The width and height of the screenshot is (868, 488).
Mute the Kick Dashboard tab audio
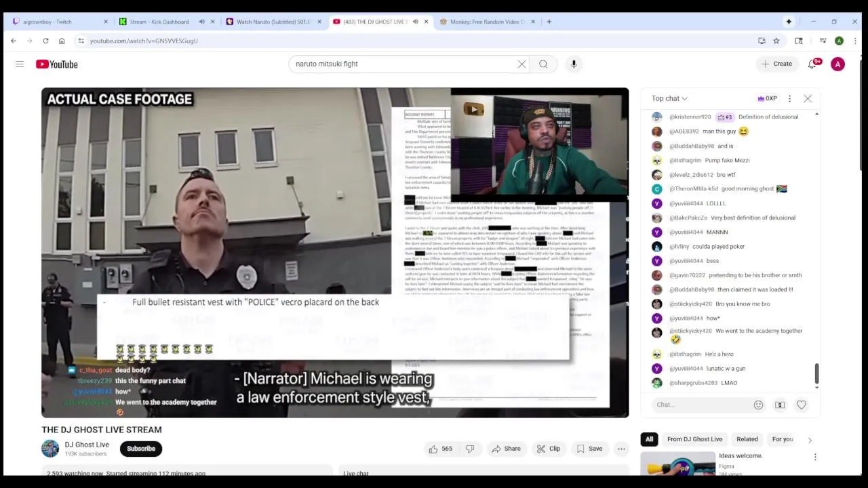pyautogui.click(x=201, y=22)
